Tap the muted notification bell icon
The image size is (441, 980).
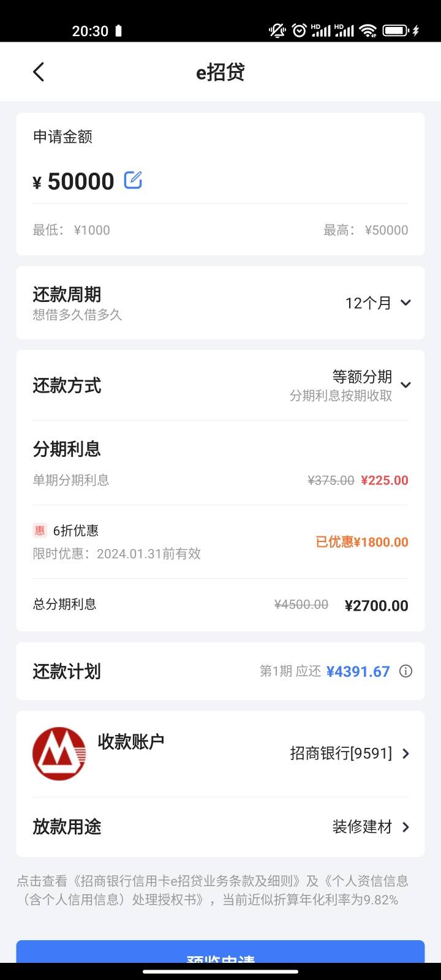point(277,31)
